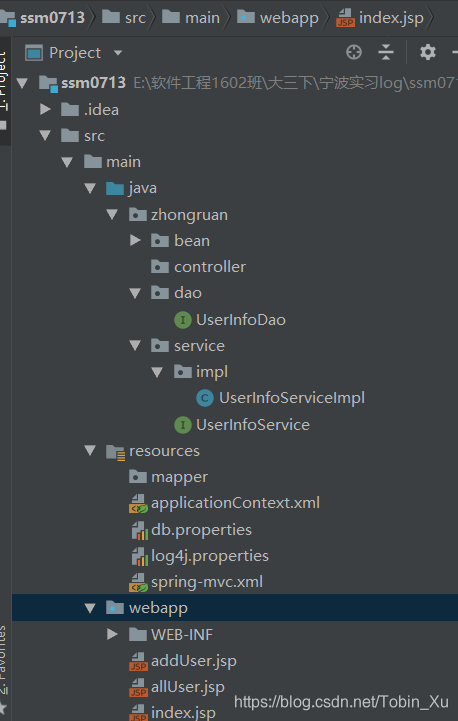Click the bean package icon
This screenshot has height=721, width=458.
pyautogui.click(x=160, y=240)
